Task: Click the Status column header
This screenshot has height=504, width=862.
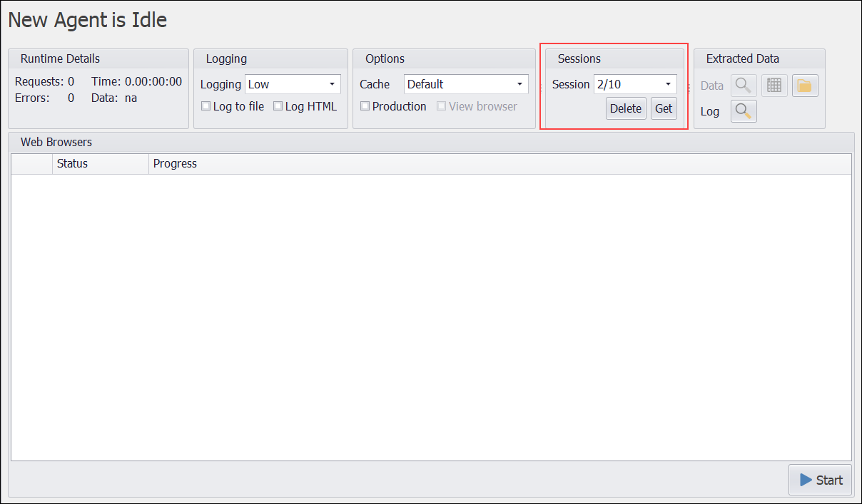Action: click(x=72, y=164)
